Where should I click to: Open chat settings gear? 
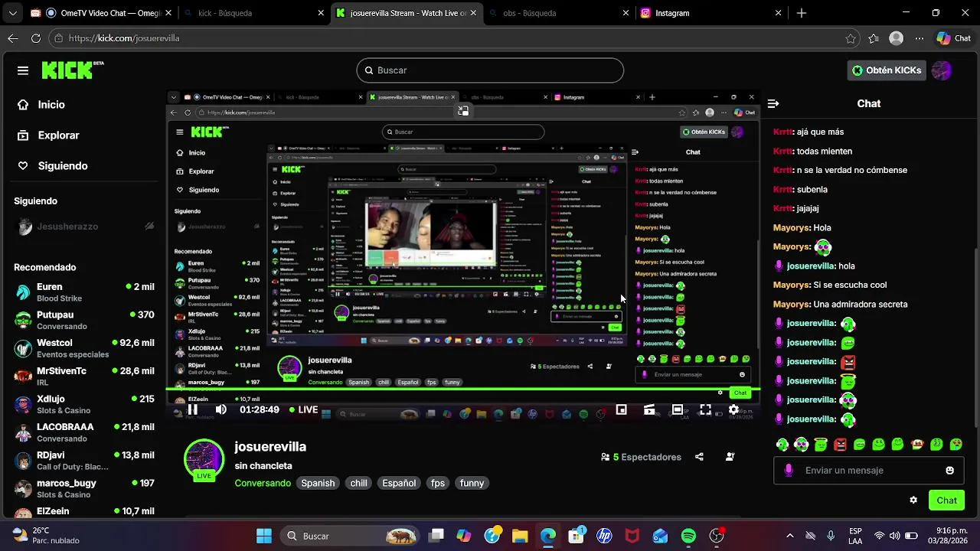tap(913, 500)
